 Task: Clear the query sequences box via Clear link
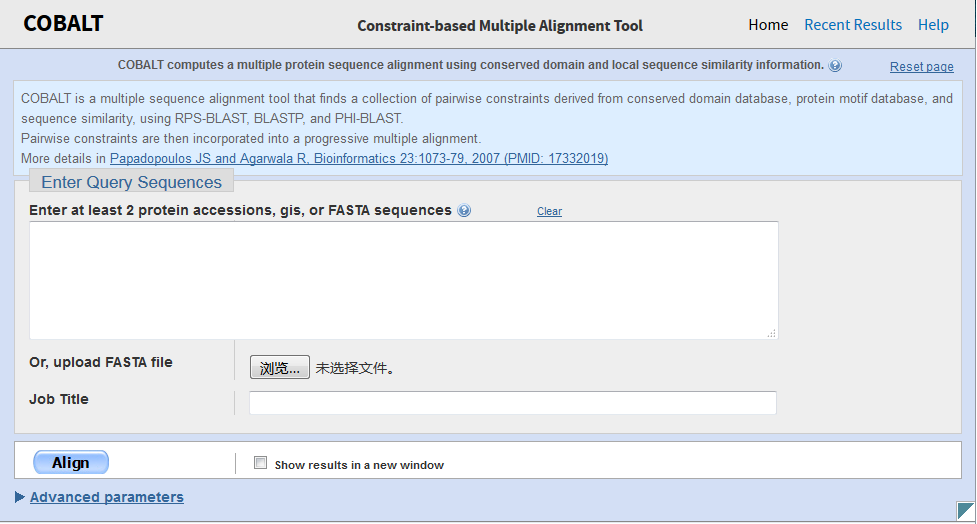coord(549,212)
